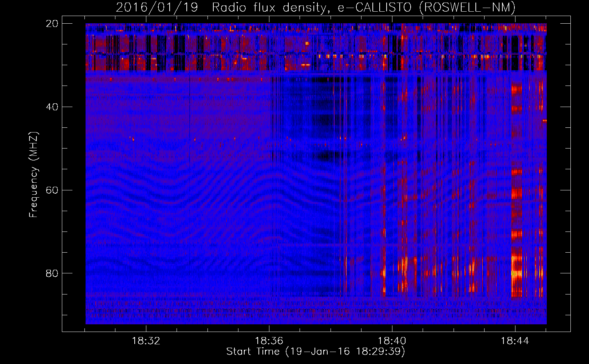Click the 'Start Time (19-Jan-16 18:29:39)' axis label

pos(316,352)
